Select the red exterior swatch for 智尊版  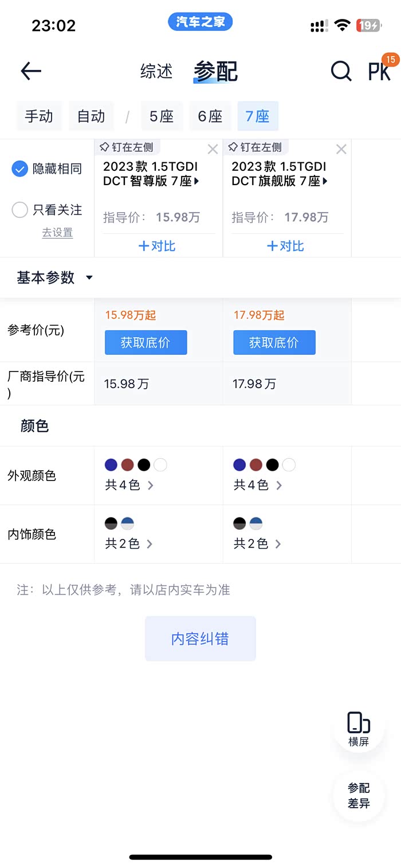(x=127, y=464)
